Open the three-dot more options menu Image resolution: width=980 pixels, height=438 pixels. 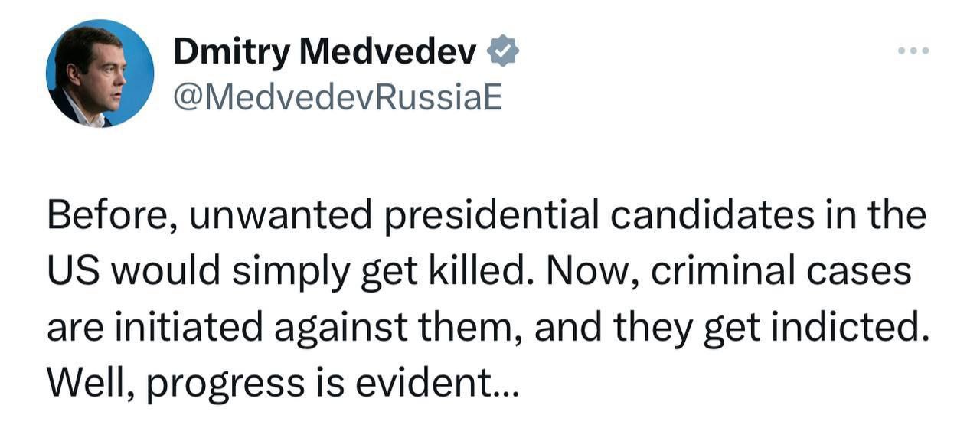pyautogui.click(x=913, y=51)
